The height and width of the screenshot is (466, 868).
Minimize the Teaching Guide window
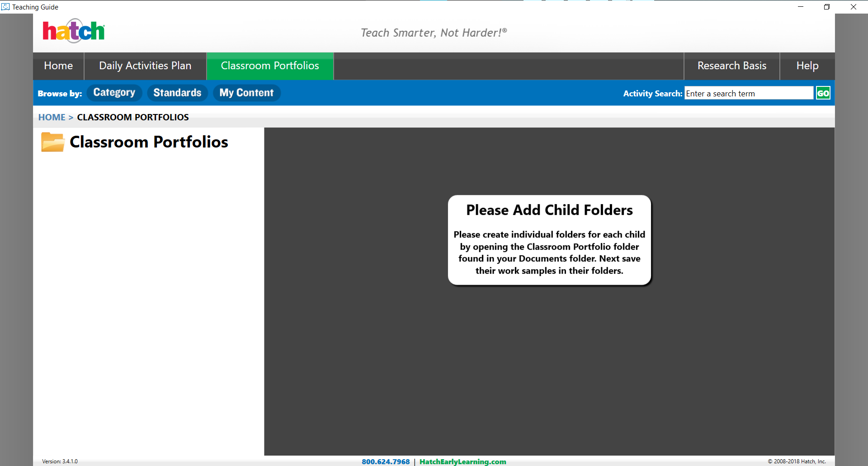[x=800, y=7]
